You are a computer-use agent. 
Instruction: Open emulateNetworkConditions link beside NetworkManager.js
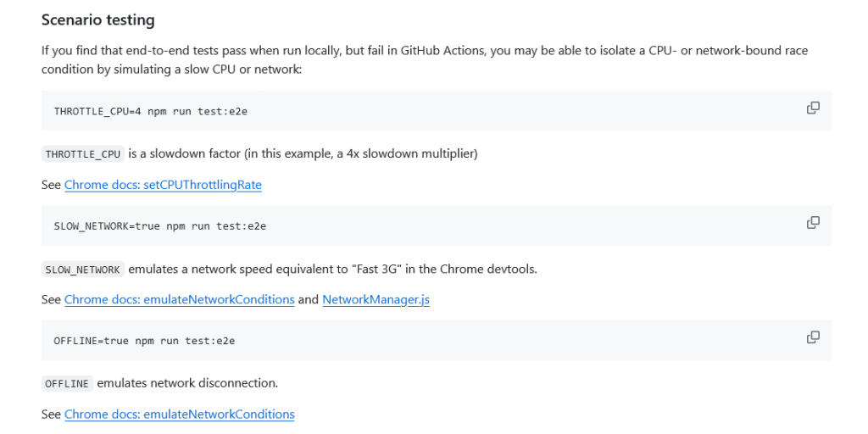(179, 299)
